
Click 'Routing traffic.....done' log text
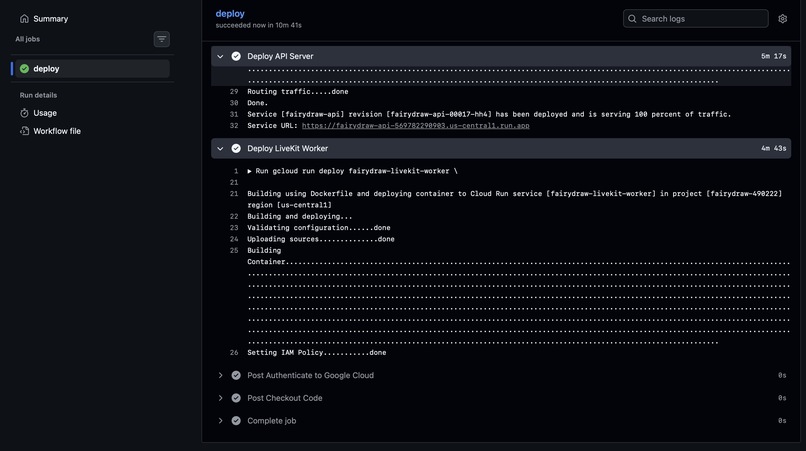(298, 92)
